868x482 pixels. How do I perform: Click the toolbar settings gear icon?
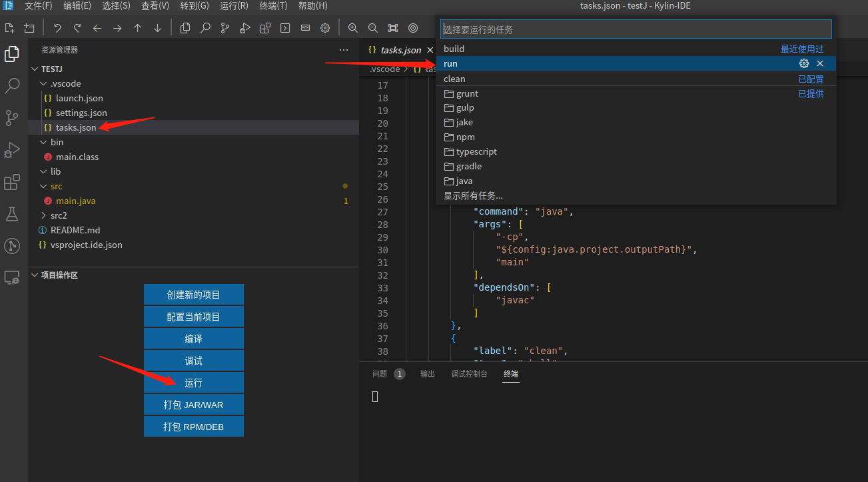pyautogui.click(x=325, y=28)
